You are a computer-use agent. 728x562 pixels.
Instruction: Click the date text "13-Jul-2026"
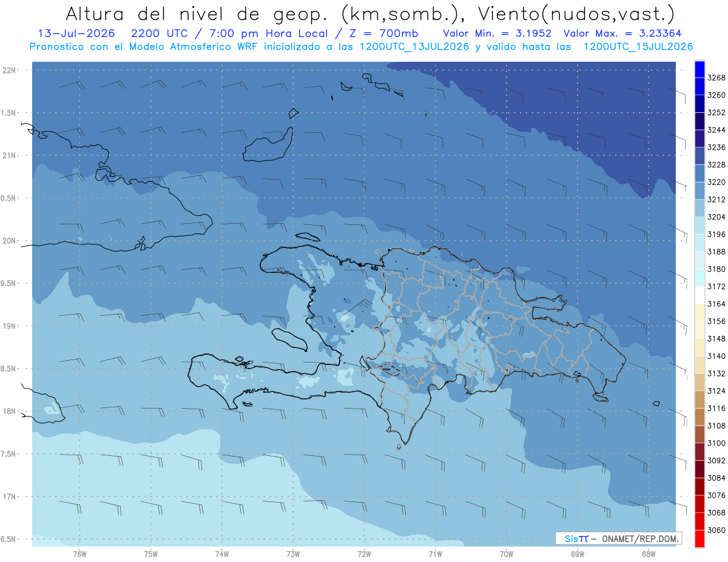click(x=75, y=33)
